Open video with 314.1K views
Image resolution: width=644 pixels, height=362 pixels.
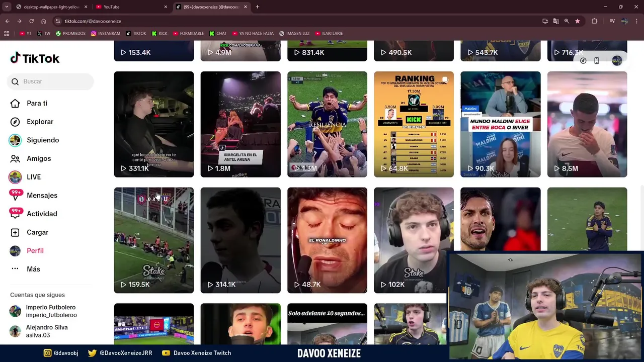pyautogui.click(x=240, y=240)
